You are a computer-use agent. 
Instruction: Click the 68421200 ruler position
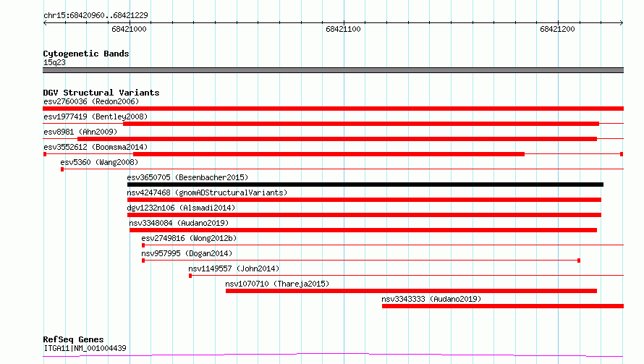coord(557,29)
